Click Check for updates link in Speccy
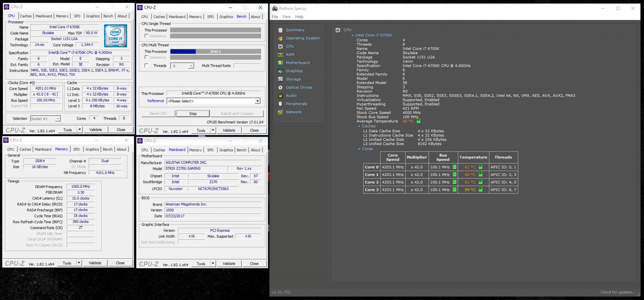 click(617, 292)
